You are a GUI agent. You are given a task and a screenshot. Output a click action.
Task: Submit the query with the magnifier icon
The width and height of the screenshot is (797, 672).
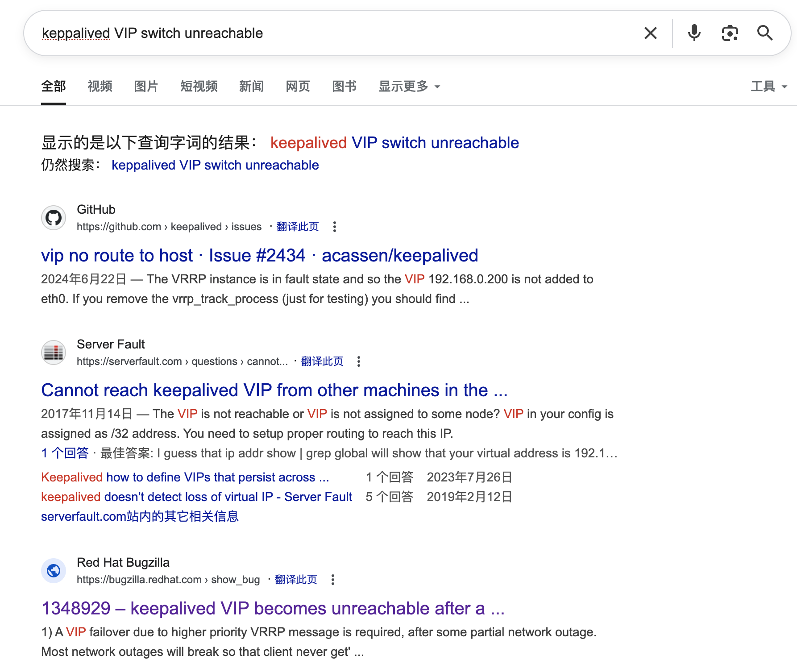[765, 33]
